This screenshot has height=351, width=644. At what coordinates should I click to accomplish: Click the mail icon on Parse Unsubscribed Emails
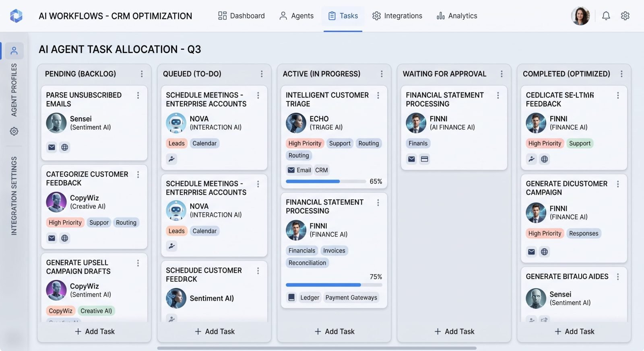coord(52,147)
